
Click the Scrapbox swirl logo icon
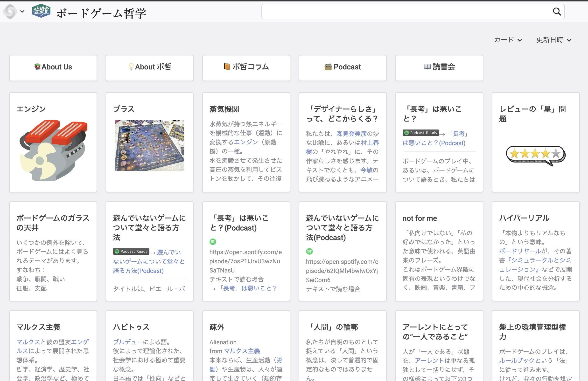tap(10, 12)
